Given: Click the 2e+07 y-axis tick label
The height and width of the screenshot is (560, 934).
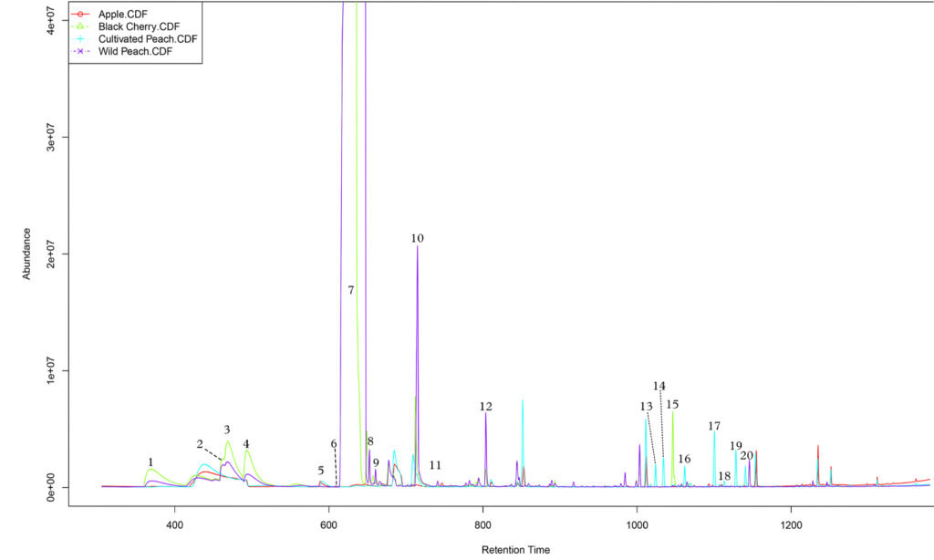Looking at the screenshot, I should [x=51, y=254].
